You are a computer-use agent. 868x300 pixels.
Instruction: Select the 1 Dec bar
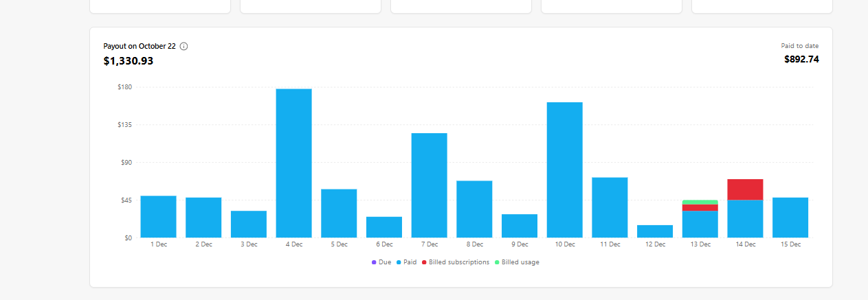158,217
